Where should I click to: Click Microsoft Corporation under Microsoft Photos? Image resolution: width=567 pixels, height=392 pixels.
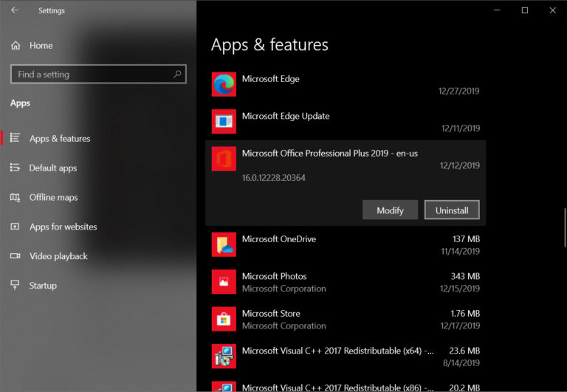[x=283, y=289]
